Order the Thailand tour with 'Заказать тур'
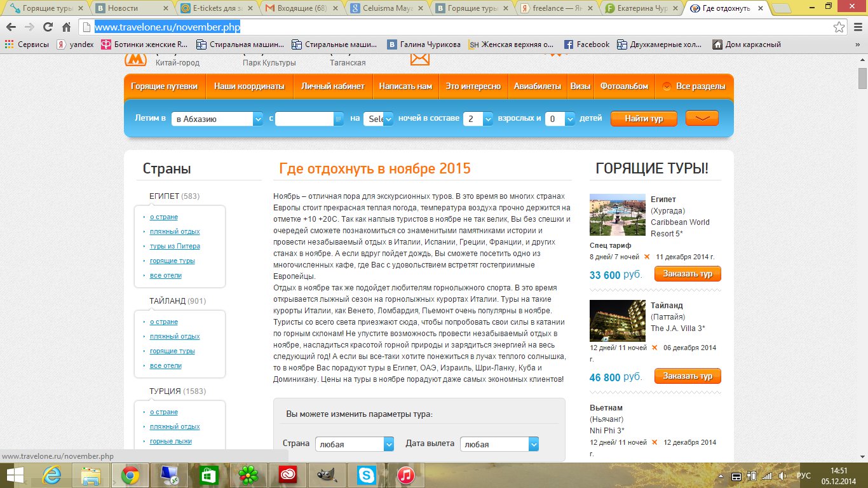This screenshot has width=868, height=488. (688, 376)
